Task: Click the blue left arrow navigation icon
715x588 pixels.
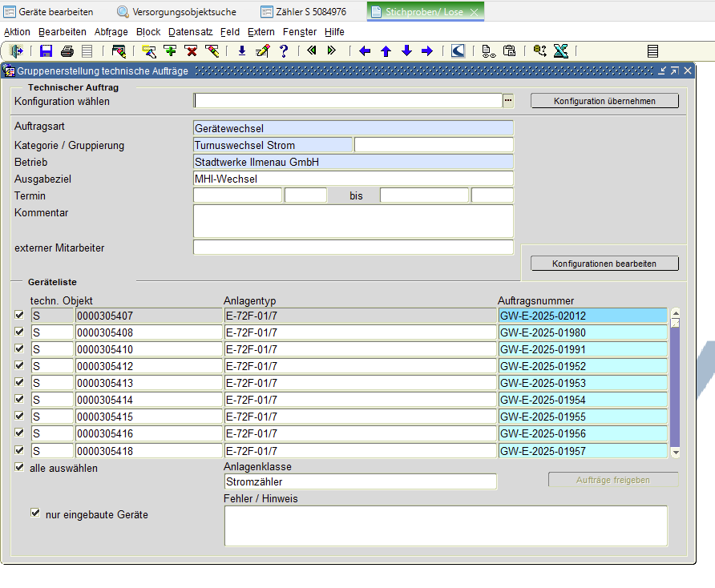Action: 366,51
